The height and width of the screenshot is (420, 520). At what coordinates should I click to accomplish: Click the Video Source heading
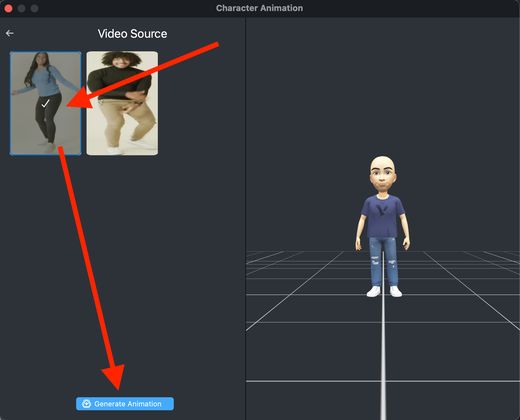click(x=132, y=34)
